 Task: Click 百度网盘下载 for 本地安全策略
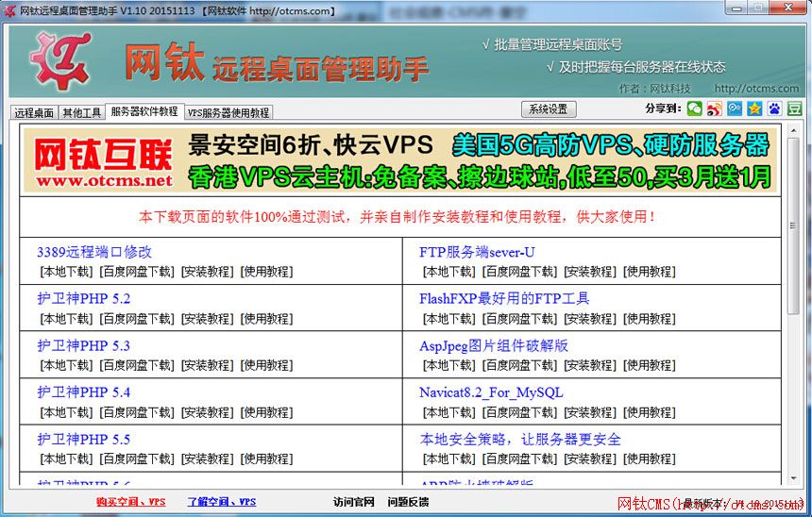pyautogui.click(x=520, y=459)
